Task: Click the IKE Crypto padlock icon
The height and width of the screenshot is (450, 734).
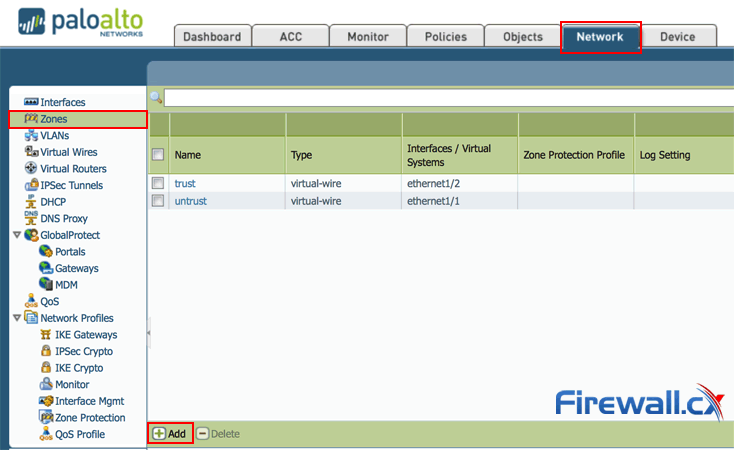Action: [x=46, y=367]
